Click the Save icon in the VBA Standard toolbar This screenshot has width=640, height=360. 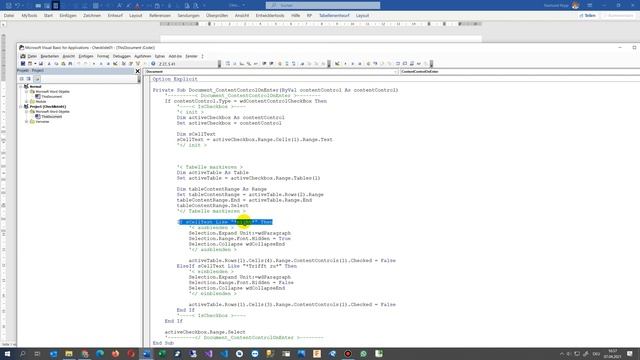[41, 64]
